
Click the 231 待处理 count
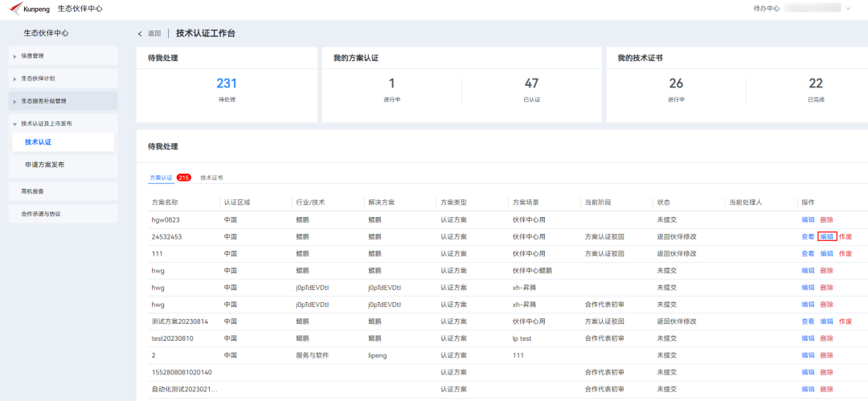pos(227,84)
